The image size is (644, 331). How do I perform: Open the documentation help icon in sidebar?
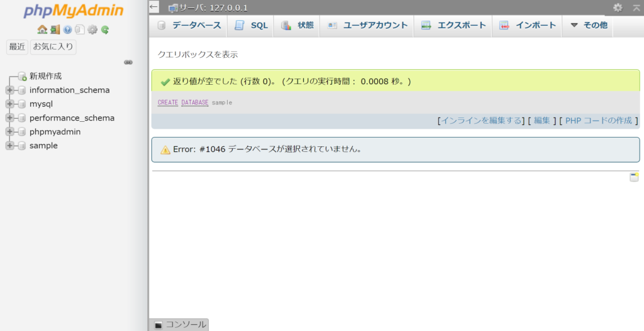[x=67, y=30]
